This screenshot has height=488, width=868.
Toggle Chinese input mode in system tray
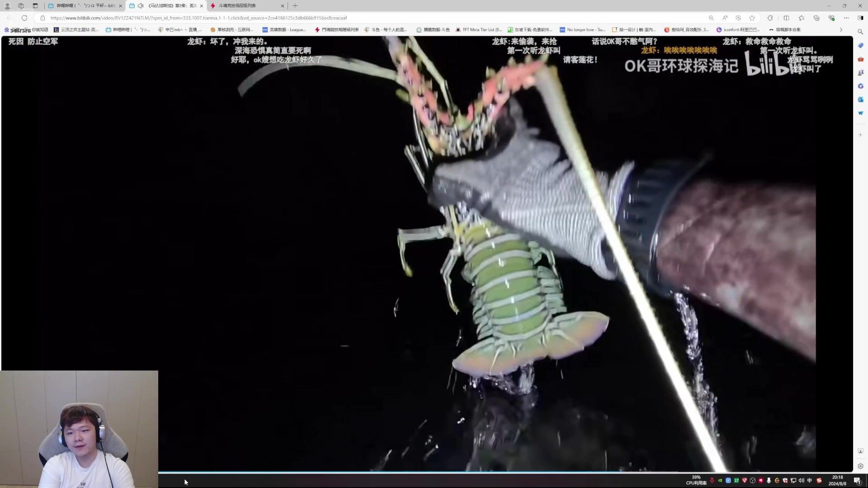click(x=809, y=480)
